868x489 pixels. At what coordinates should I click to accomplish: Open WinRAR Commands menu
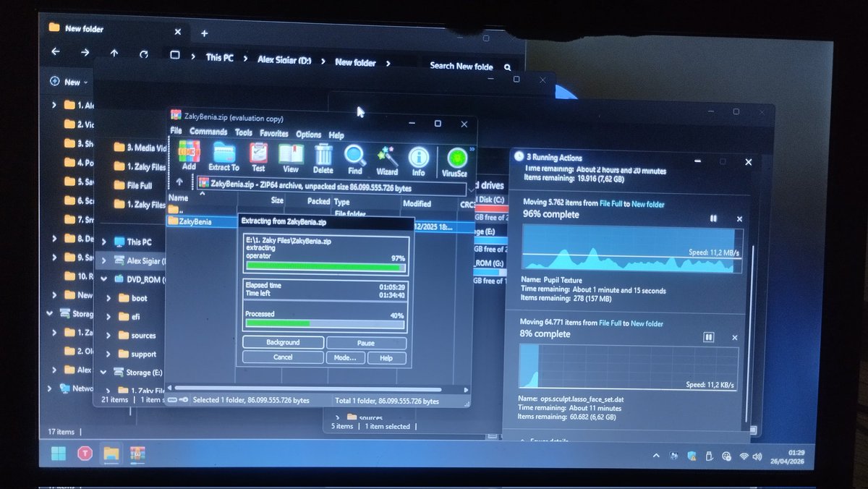208,132
